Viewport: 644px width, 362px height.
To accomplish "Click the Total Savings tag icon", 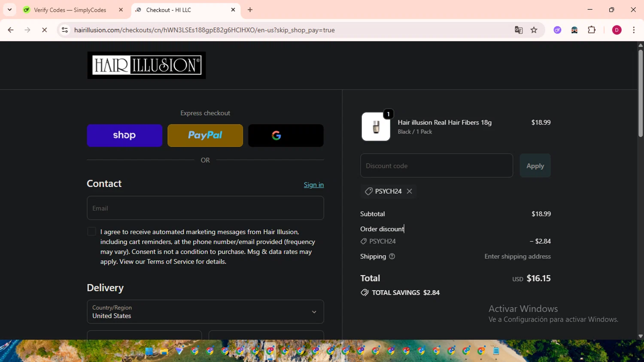I will pyautogui.click(x=365, y=292).
